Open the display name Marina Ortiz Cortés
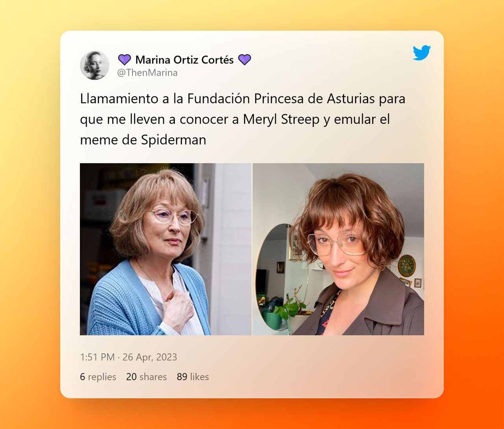 click(184, 60)
